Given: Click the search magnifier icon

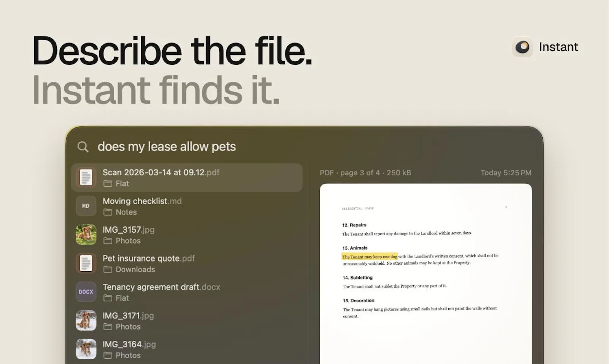Looking at the screenshot, I should (83, 147).
